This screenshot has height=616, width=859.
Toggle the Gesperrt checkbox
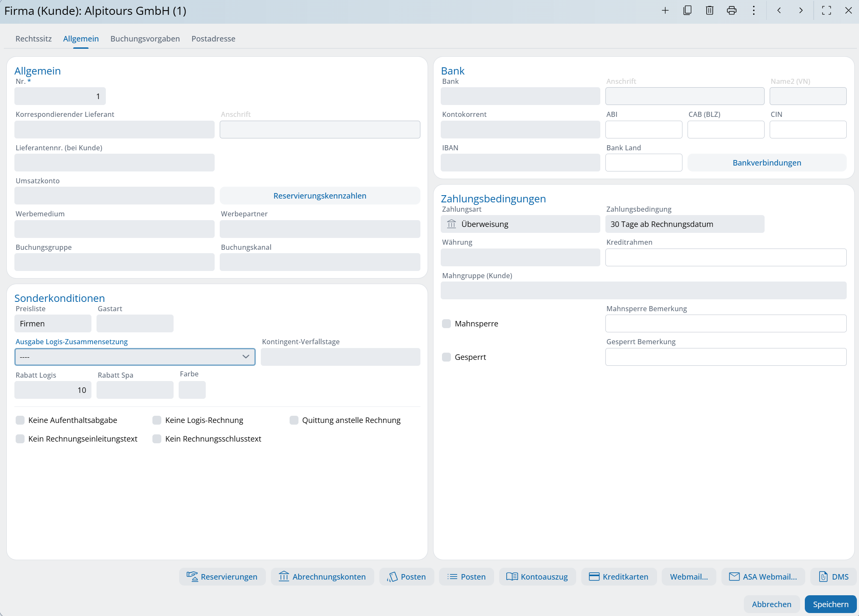[x=446, y=357]
